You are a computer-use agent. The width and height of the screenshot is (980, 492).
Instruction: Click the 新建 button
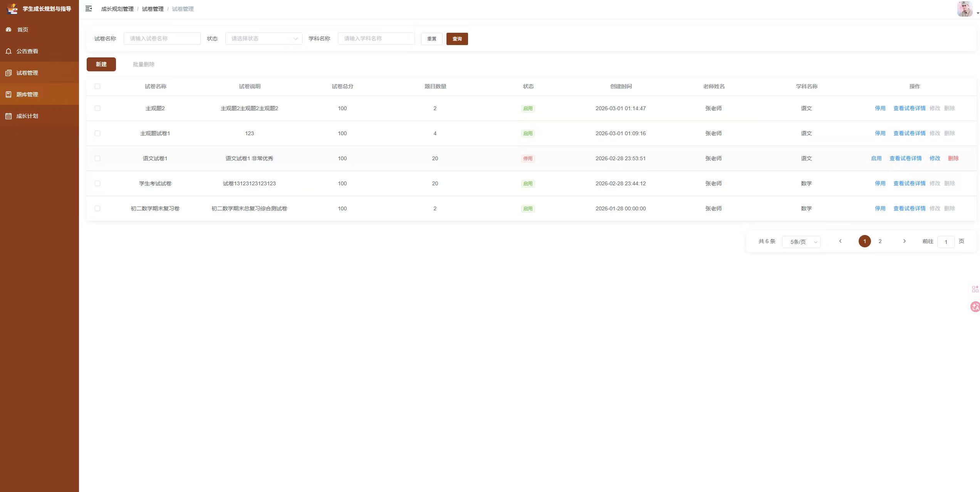pos(101,64)
